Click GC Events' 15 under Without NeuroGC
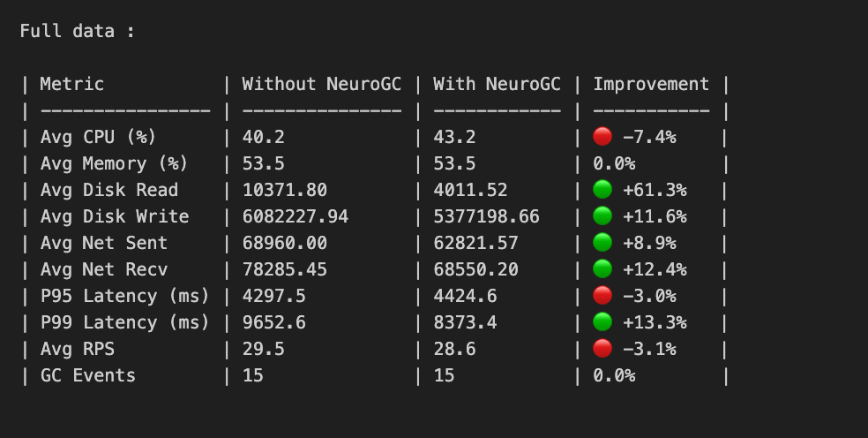868x438 pixels. pyautogui.click(x=253, y=375)
